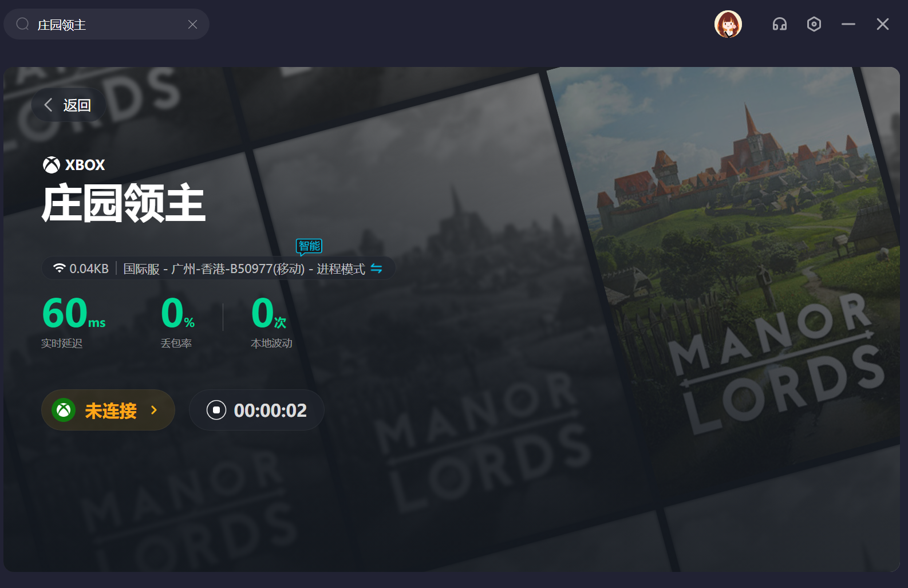
Task: Select the 0.04KB network speed readout
Action: 89,269
